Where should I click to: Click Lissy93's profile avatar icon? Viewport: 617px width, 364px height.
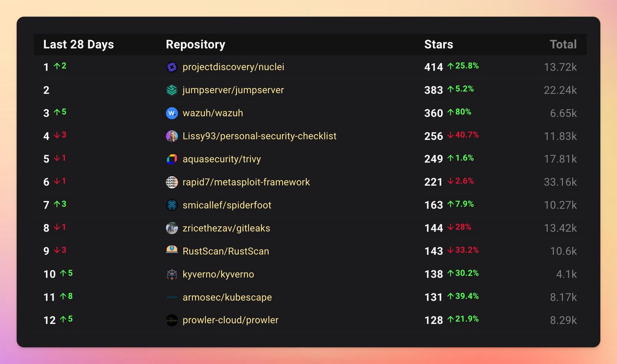[x=172, y=136]
